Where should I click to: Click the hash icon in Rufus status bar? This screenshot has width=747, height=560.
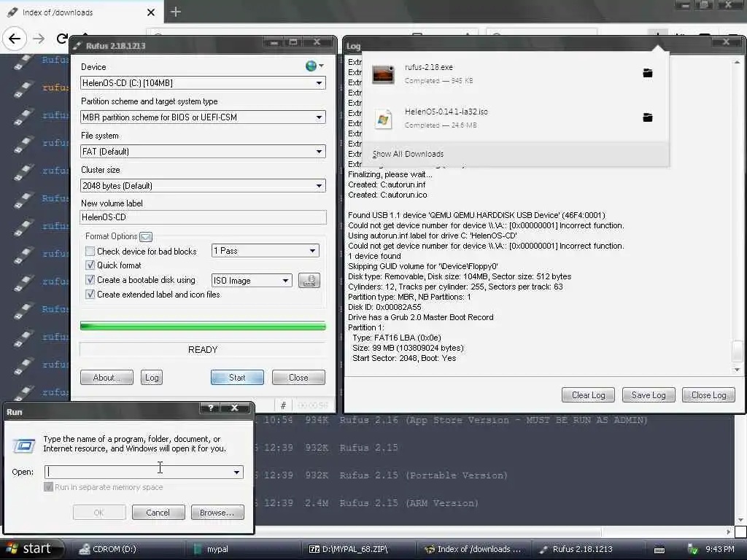point(284,405)
